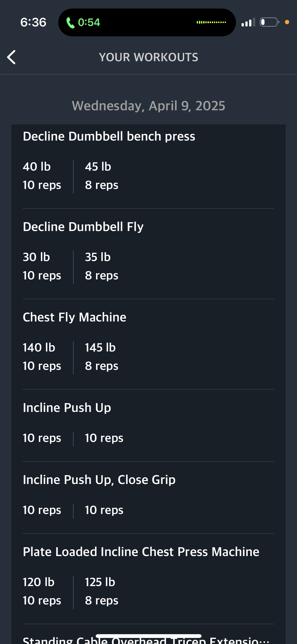Open Plate Loaded Incline Chest Press Machine
The width and height of the screenshot is (297, 644).
coord(141,552)
